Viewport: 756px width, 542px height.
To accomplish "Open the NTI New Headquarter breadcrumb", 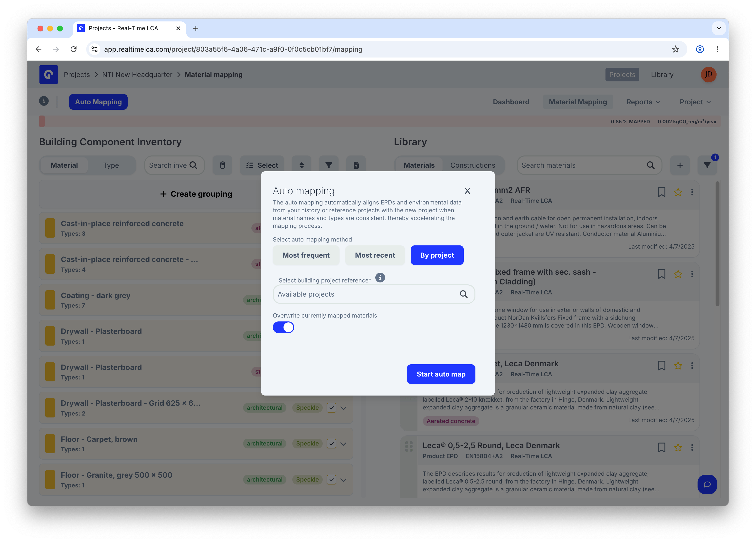I will 137,75.
